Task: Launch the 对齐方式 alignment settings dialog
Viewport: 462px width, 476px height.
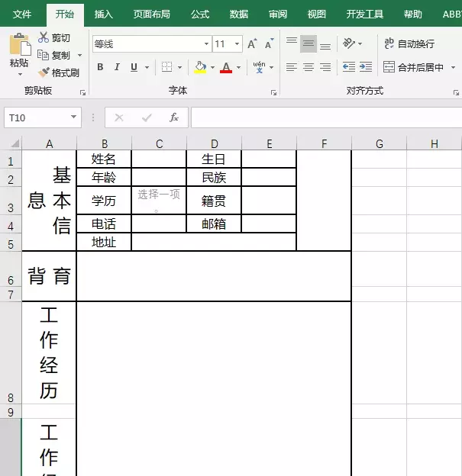Action: (x=456, y=92)
